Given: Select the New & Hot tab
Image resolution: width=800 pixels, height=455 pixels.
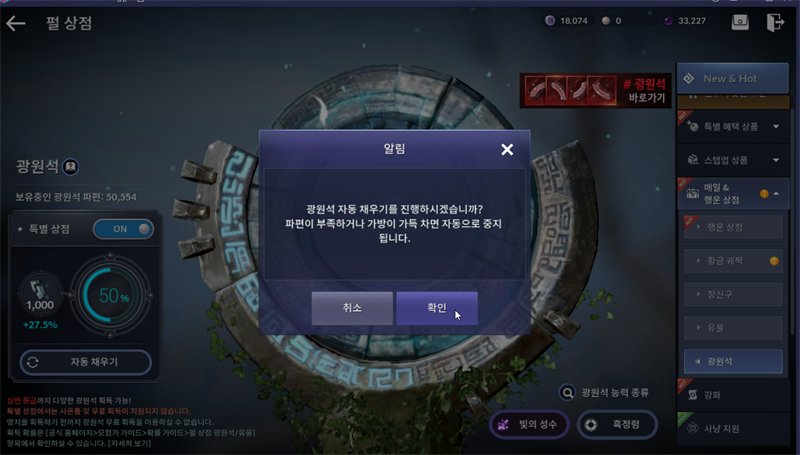Looking at the screenshot, I should 733,79.
